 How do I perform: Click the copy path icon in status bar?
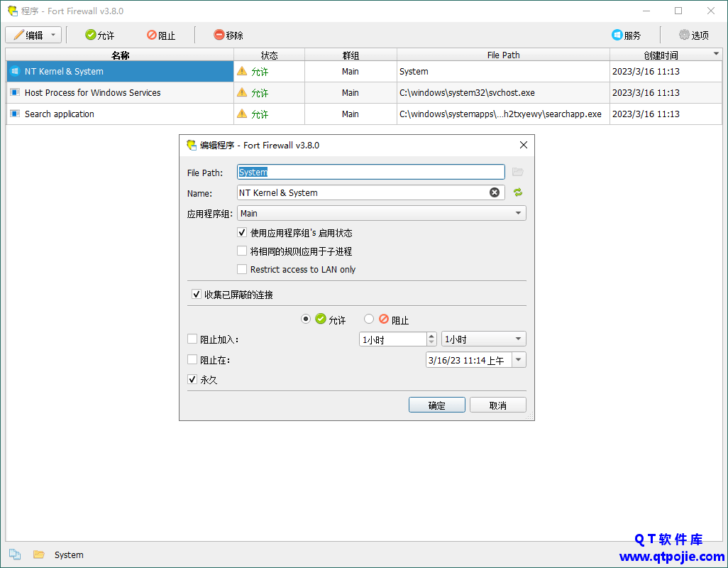pyautogui.click(x=15, y=555)
